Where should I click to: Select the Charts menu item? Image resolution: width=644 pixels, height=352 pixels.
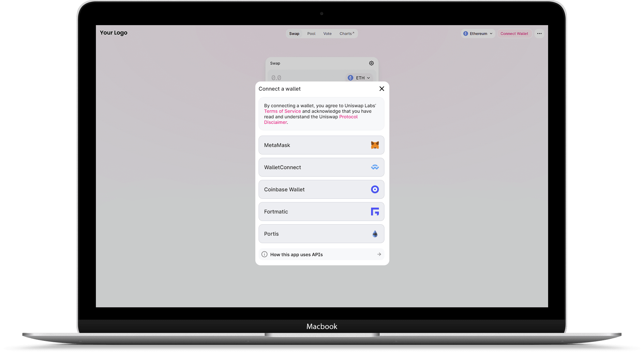tap(347, 33)
